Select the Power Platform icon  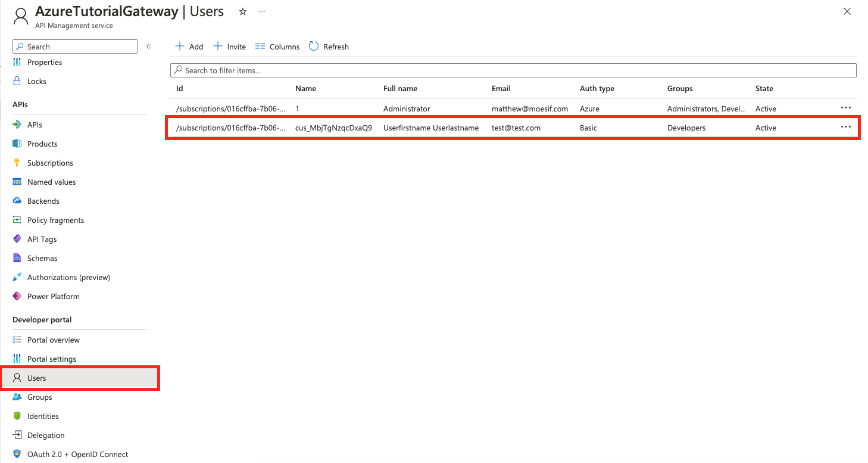pos(17,297)
